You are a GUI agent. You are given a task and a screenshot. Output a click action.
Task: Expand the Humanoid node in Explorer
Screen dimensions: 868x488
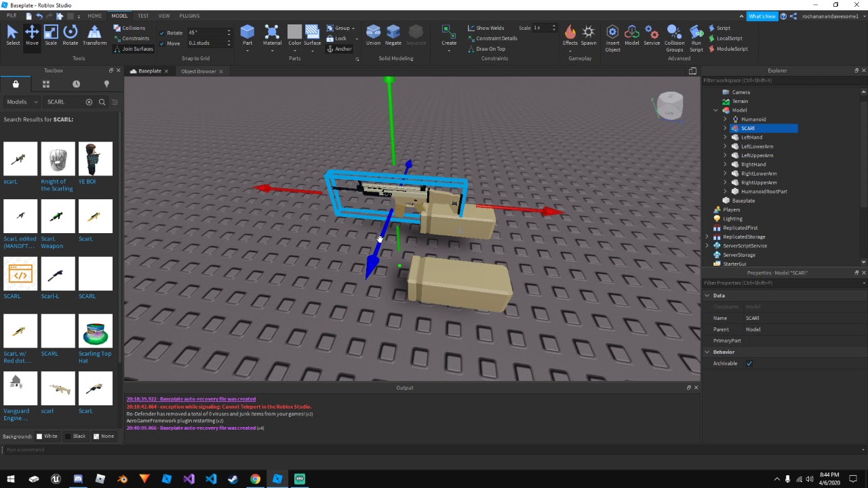click(x=725, y=119)
